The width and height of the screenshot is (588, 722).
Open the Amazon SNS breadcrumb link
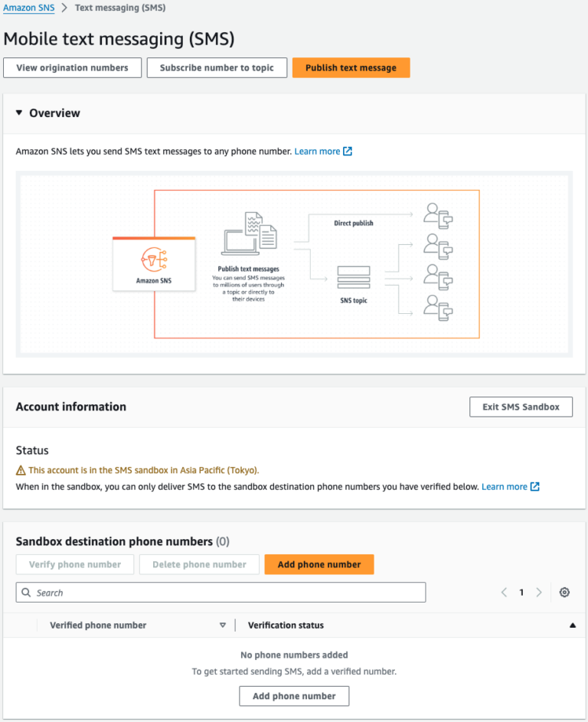point(29,8)
